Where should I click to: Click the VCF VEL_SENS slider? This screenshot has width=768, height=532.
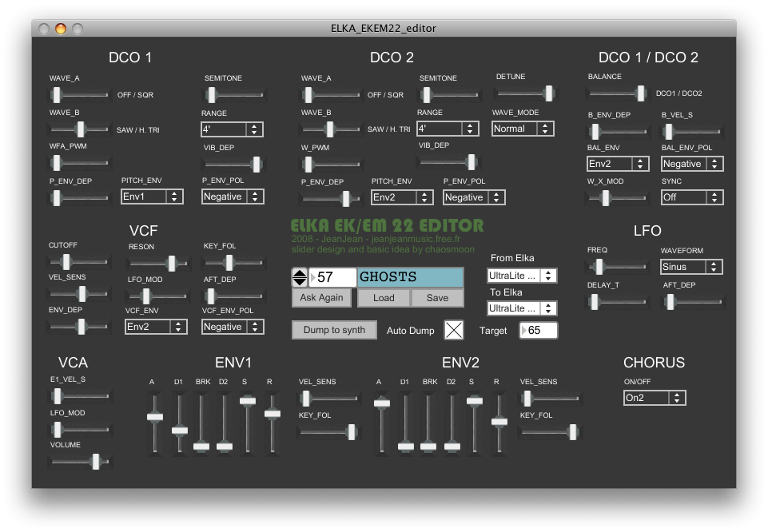coord(79,294)
